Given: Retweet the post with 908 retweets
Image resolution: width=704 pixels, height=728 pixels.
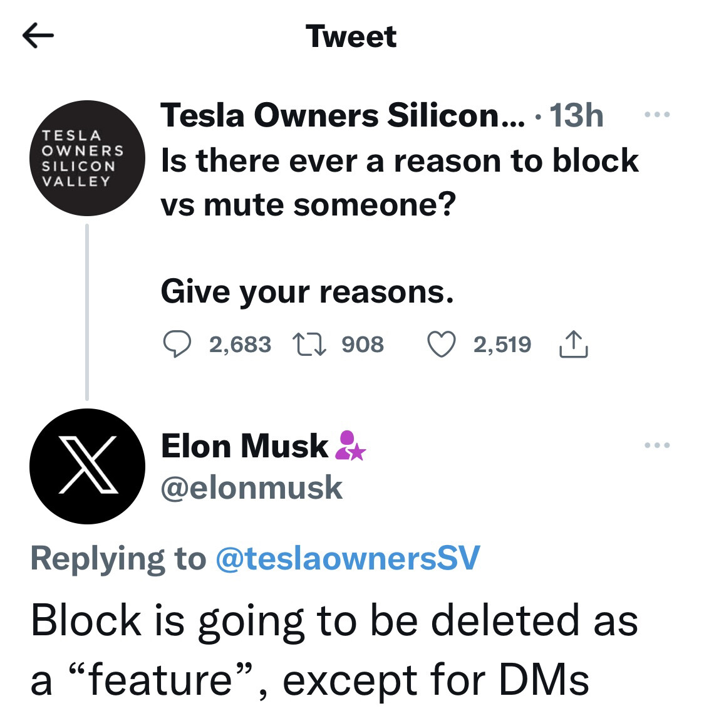Looking at the screenshot, I should 309,345.
